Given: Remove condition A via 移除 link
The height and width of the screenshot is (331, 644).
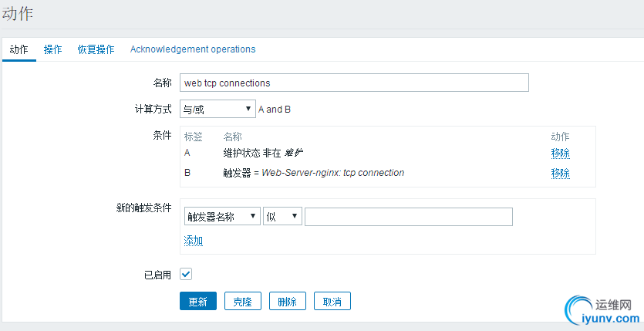Looking at the screenshot, I should pos(560,153).
